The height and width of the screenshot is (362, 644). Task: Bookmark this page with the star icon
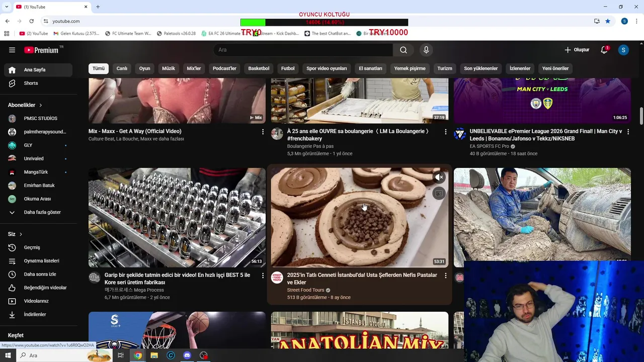click(608, 21)
